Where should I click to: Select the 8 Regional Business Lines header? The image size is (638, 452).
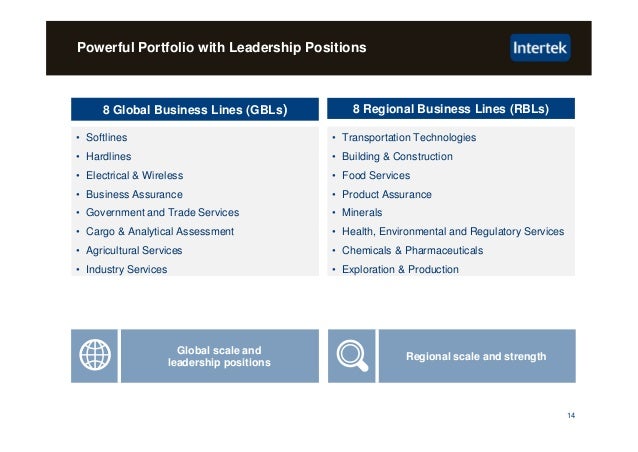coord(451,109)
